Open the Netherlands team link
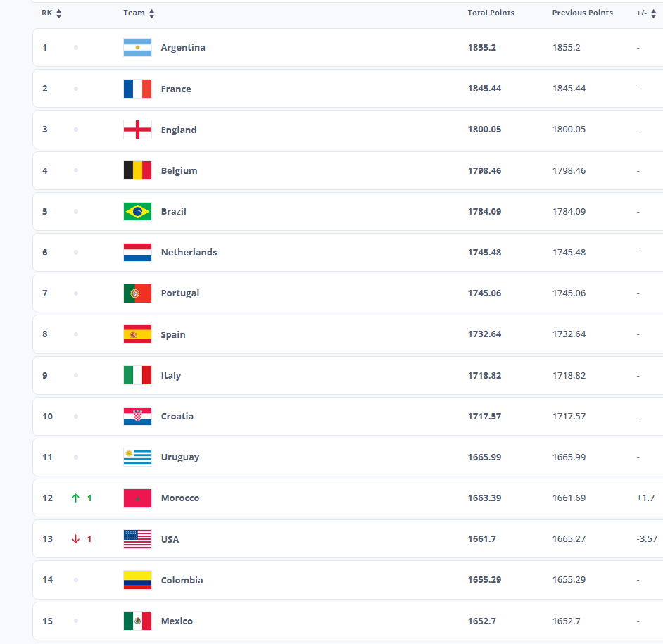 pos(189,252)
